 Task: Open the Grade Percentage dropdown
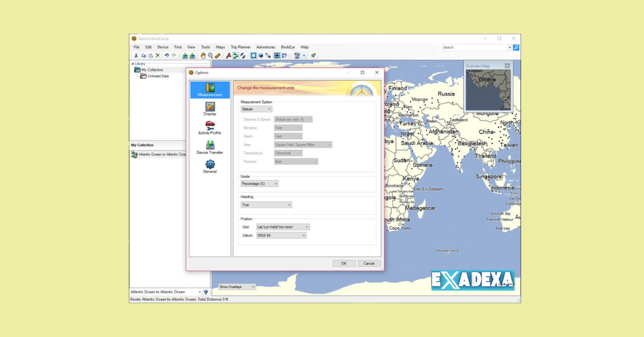pos(259,184)
